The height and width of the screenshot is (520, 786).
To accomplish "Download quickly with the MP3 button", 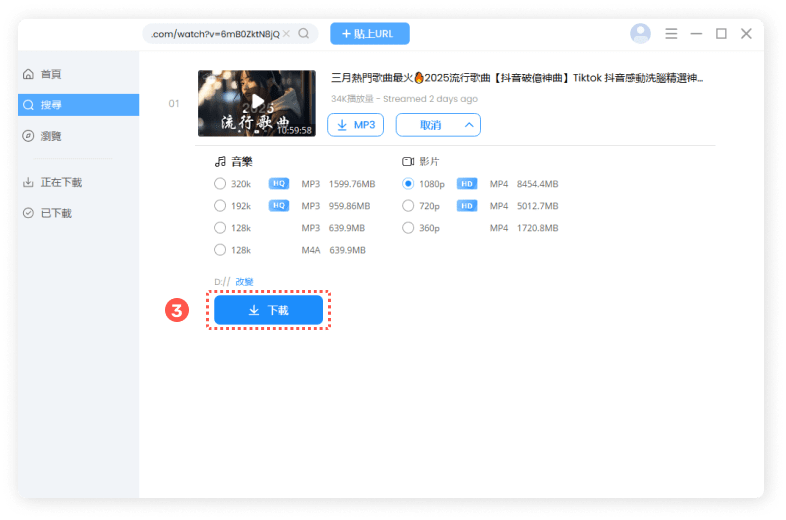I will pyautogui.click(x=355, y=125).
